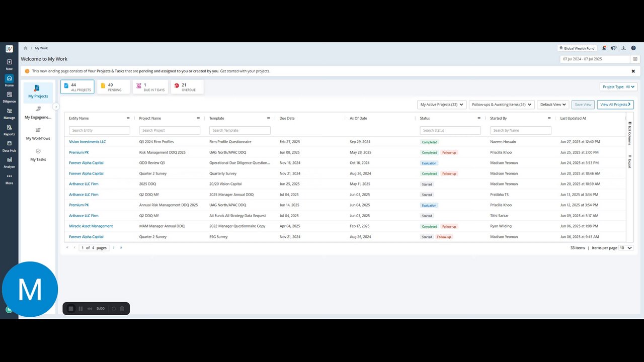This screenshot has height=362, width=644.
Task: Open Project Name column menu
Action: (198, 118)
